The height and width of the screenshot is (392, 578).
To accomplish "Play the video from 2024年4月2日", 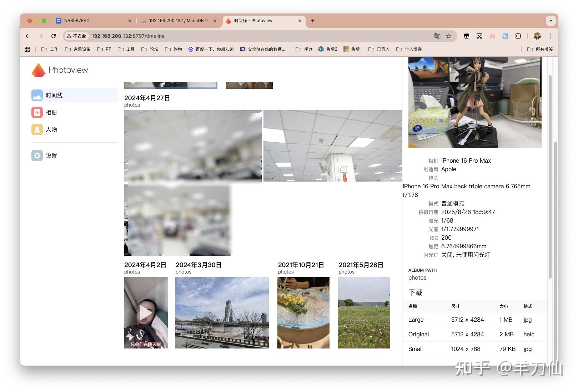I will pyautogui.click(x=146, y=313).
